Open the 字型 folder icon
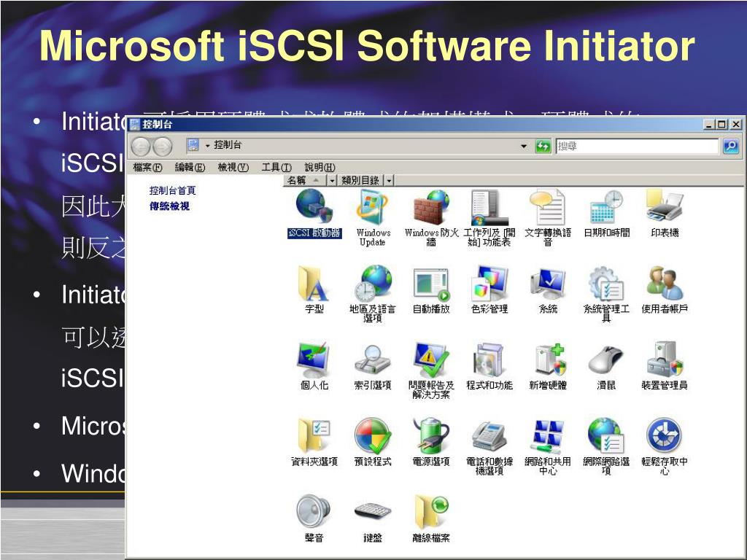Image resolution: width=747 pixels, height=560 pixels. click(x=314, y=289)
